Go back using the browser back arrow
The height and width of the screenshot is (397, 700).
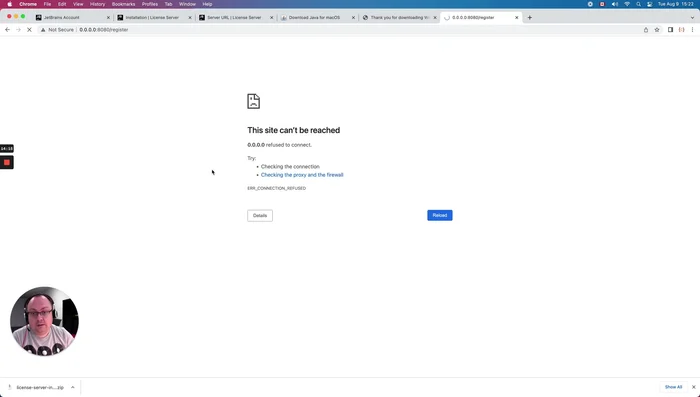tap(7, 29)
